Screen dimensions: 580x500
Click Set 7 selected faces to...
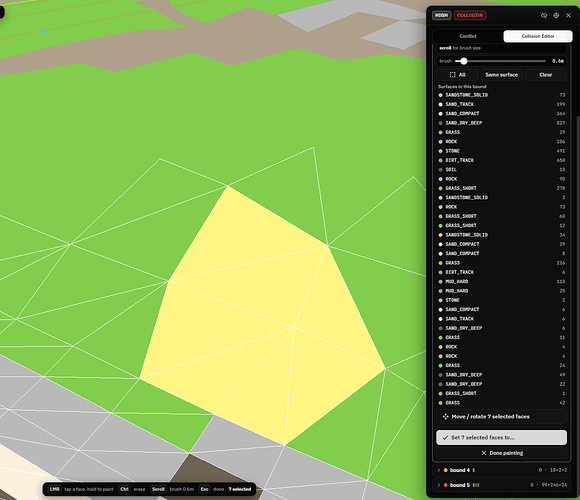(x=501, y=438)
